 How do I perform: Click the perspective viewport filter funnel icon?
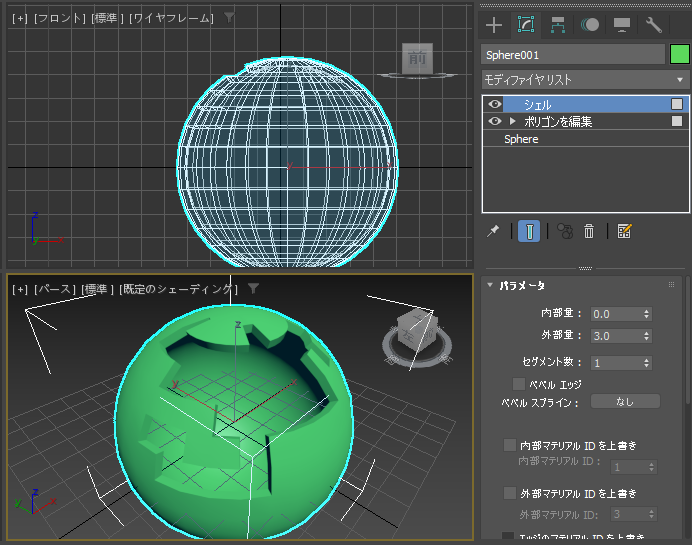[253, 289]
